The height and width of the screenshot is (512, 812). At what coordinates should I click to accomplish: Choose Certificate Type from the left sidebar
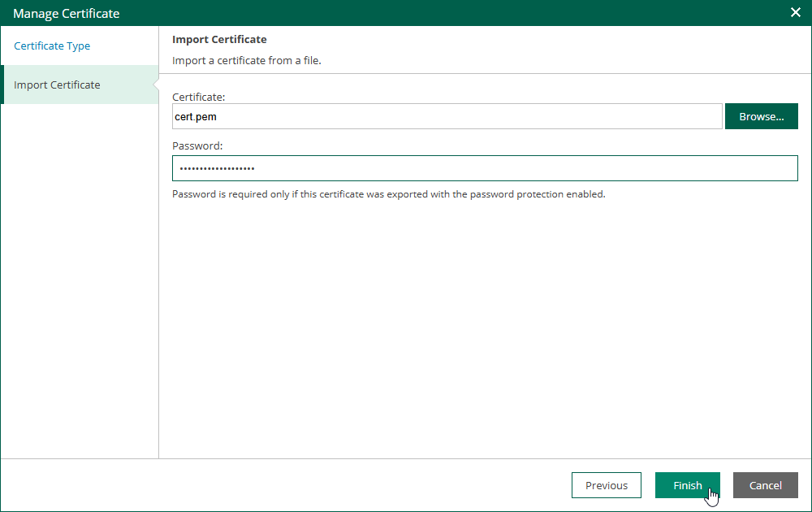click(x=51, y=46)
